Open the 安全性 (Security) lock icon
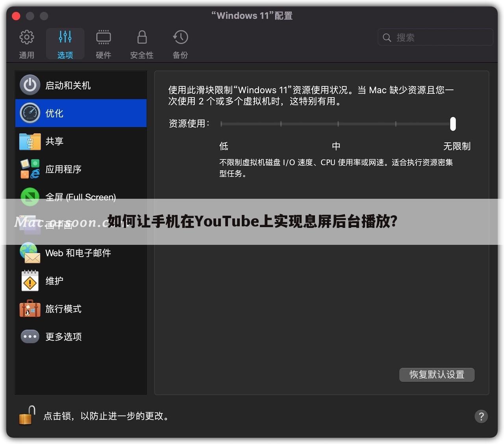The width and height of the screenshot is (504, 444). click(142, 37)
